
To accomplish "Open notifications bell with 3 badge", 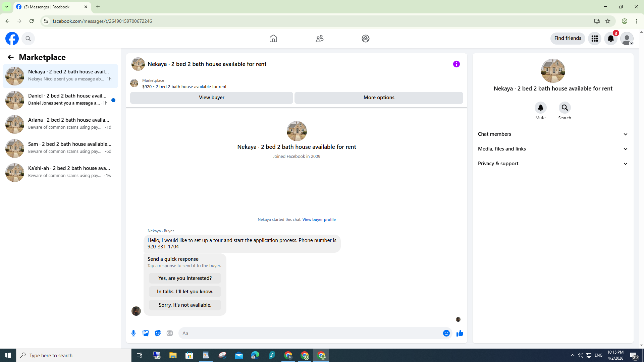I will point(611,39).
